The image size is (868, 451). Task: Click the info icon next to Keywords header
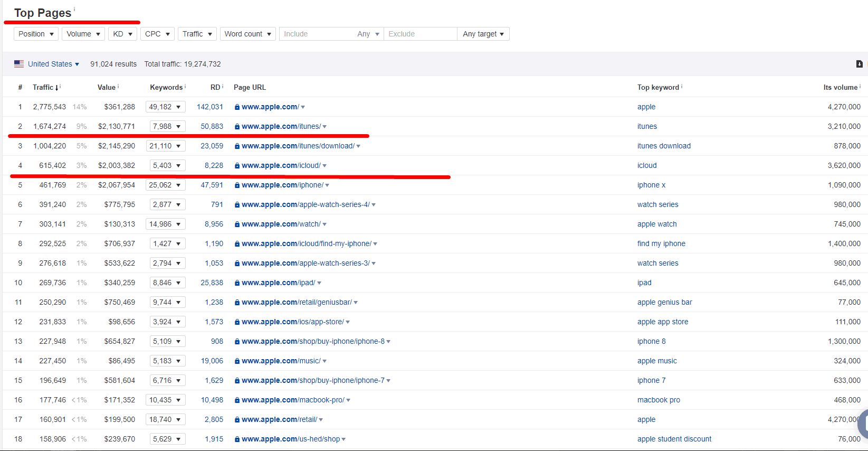pyautogui.click(x=185, y=86)
